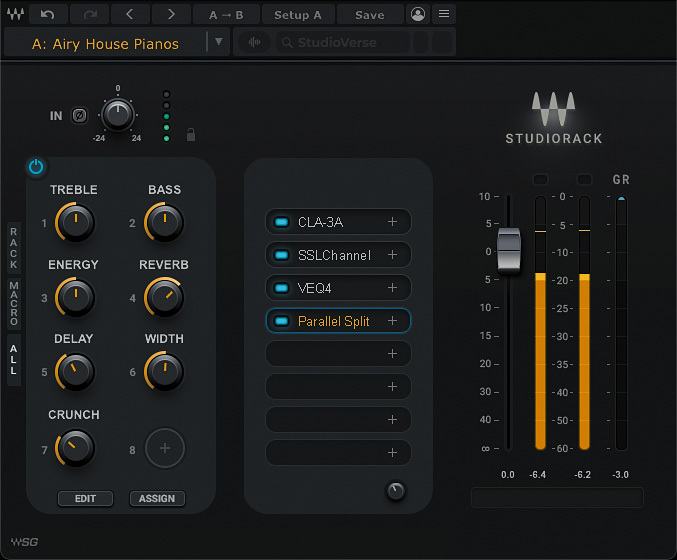The width and height of the screenshot is (677, 560).
Task: Select the Parallel Split slot
Action: [338, 321]
